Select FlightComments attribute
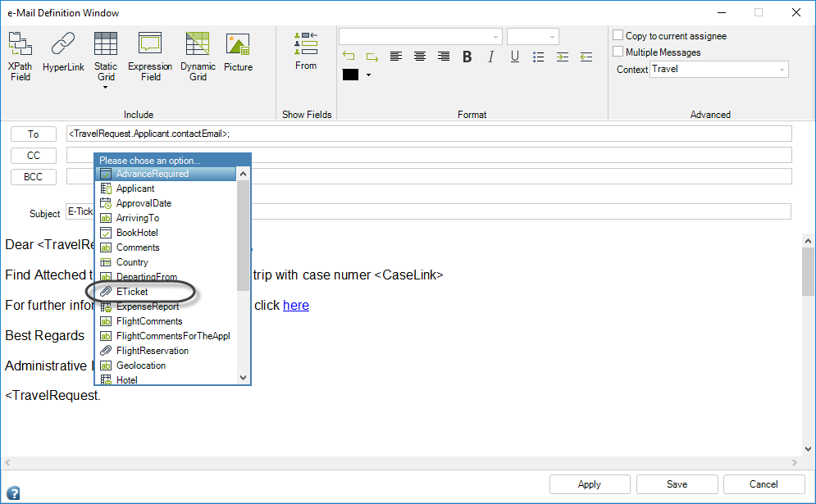The width and height of the screenshot is (816, 504). [x=166, y=321]
